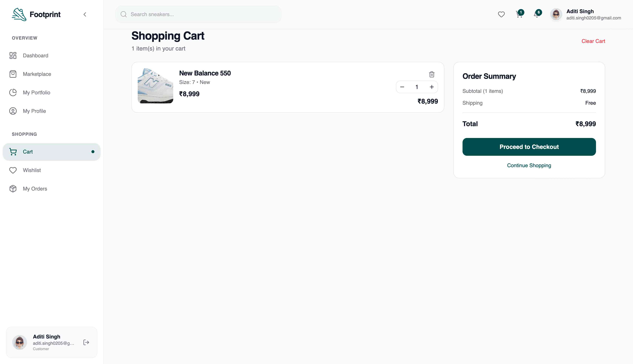
Task: Click the New Balance 550 product thumbnail
Action: [x=155, y=86]
